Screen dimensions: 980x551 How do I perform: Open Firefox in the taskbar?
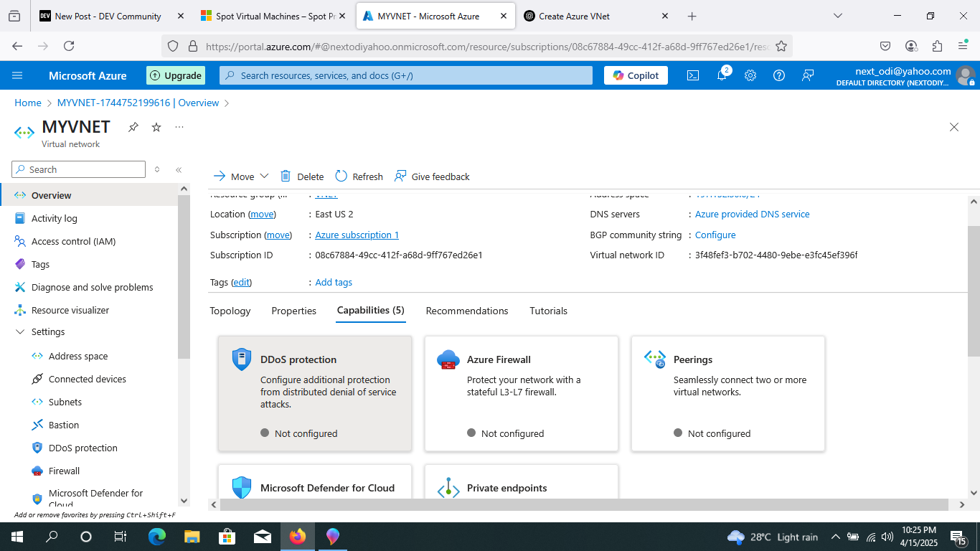pyautogui.click(x=297, y=537)
